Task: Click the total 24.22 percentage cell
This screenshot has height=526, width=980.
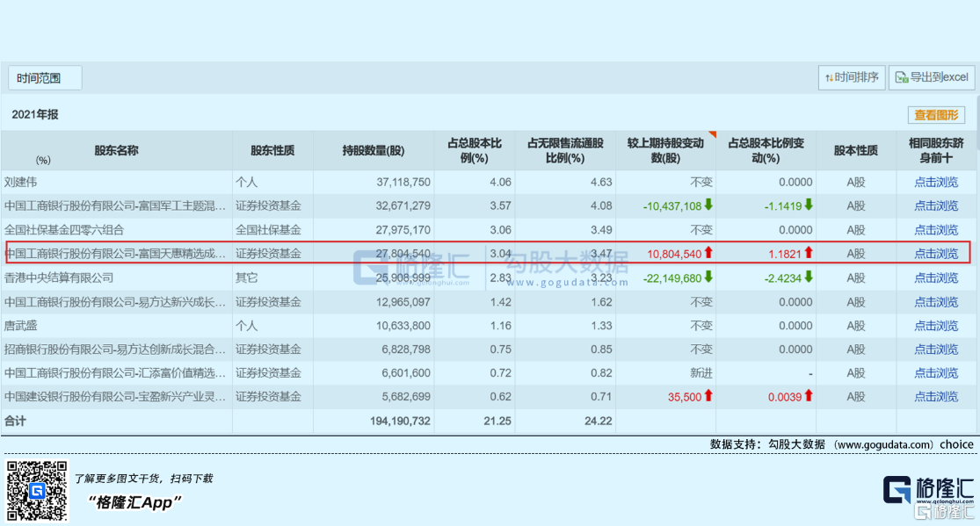Action: click(x=599, y=421)
